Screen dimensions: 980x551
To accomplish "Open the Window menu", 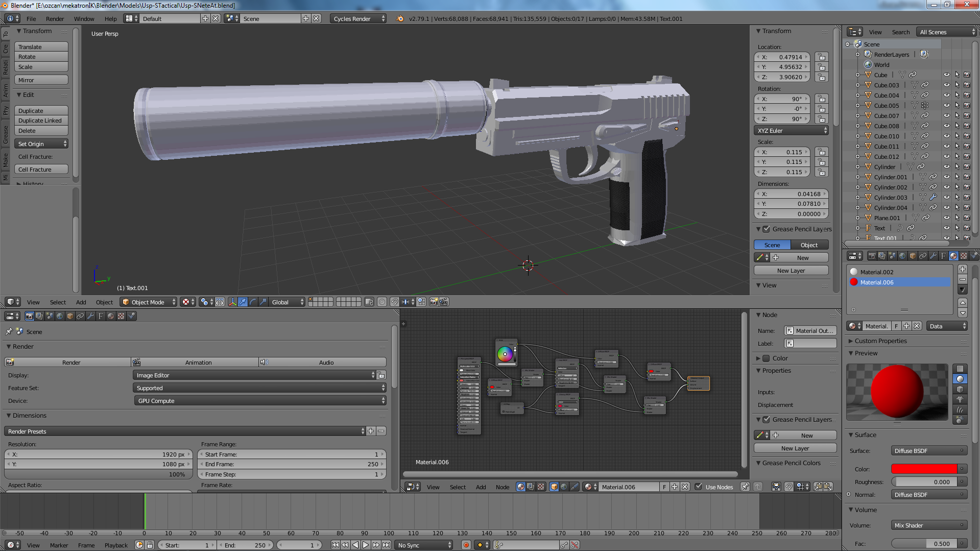I will coord(84,19).
